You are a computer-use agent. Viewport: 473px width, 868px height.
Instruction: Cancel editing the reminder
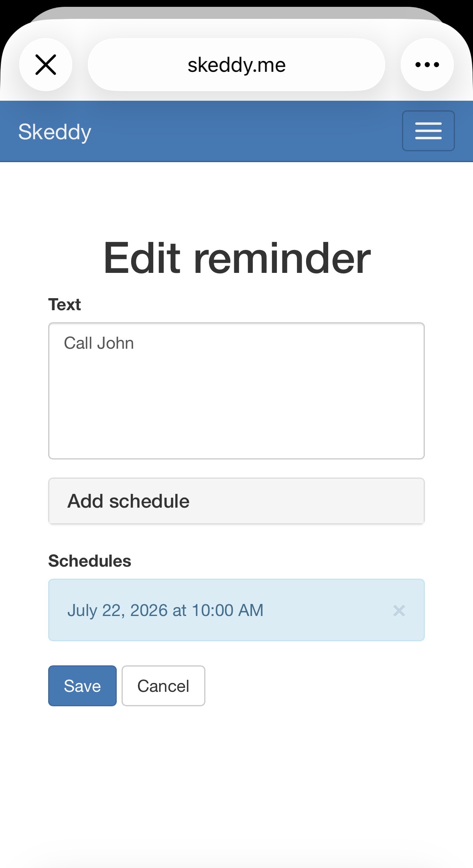tap(163, 686)
